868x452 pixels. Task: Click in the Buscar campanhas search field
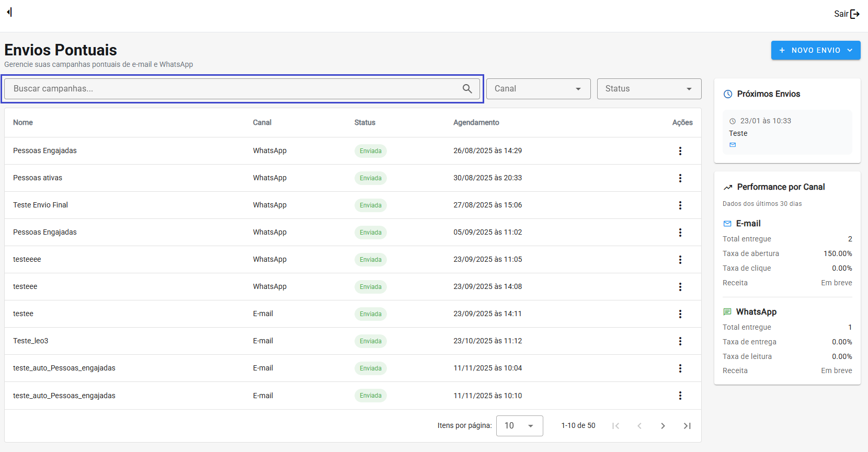[x=230, y=89]
